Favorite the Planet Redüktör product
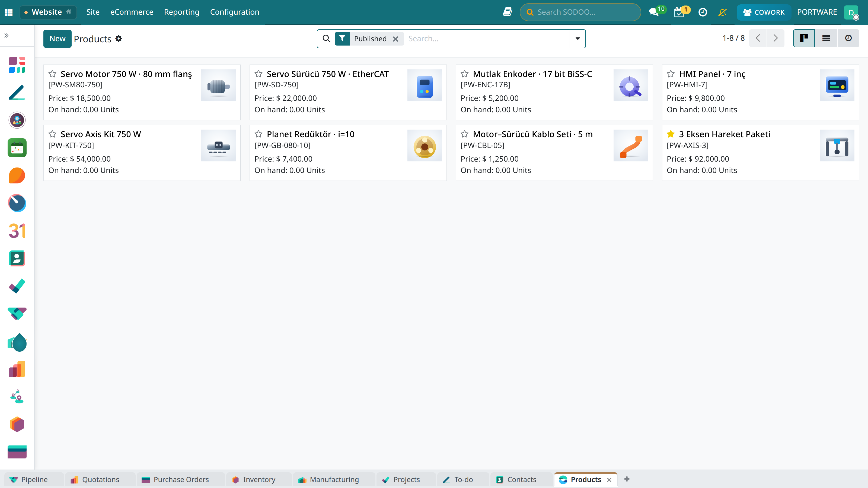This screenshot has width=868, height=488. click(x=259, y=134)
